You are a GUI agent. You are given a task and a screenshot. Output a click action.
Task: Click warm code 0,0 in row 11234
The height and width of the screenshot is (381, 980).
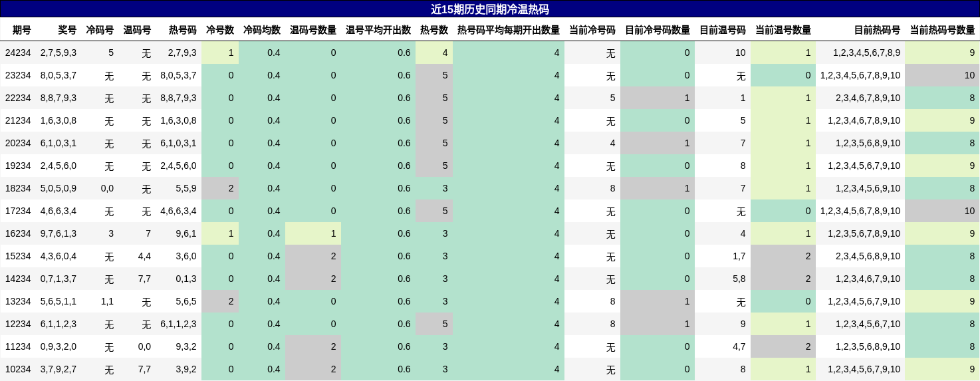144,346
